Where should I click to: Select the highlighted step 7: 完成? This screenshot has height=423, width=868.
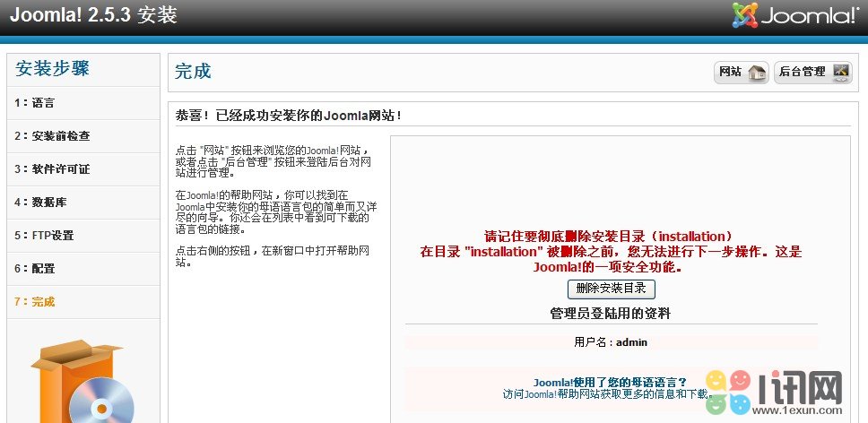[35, 302]
